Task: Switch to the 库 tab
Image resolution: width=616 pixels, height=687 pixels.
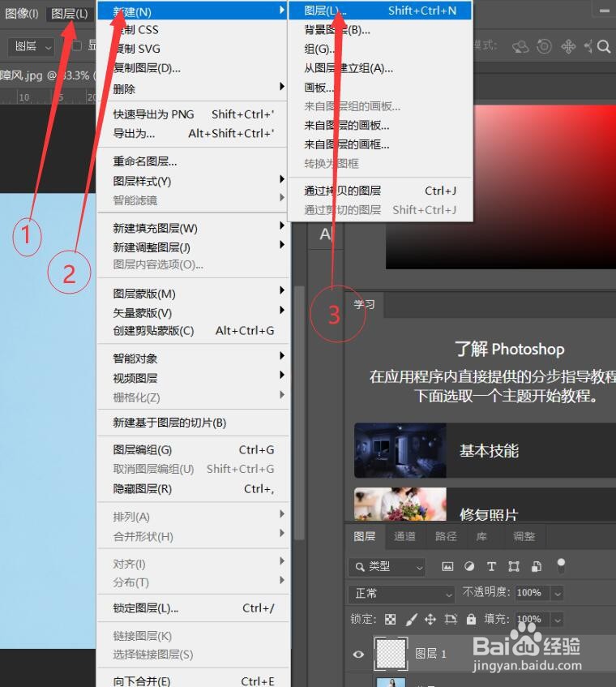Action: pos(481,536)
